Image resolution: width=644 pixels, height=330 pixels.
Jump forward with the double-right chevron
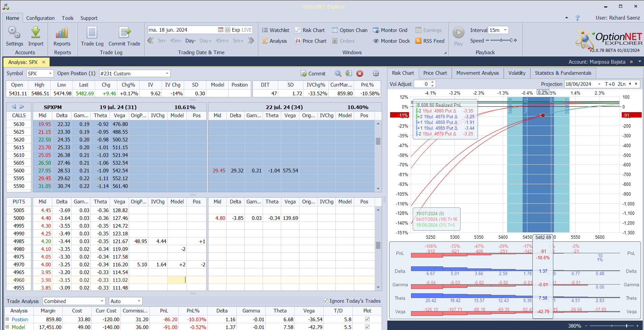251,41
